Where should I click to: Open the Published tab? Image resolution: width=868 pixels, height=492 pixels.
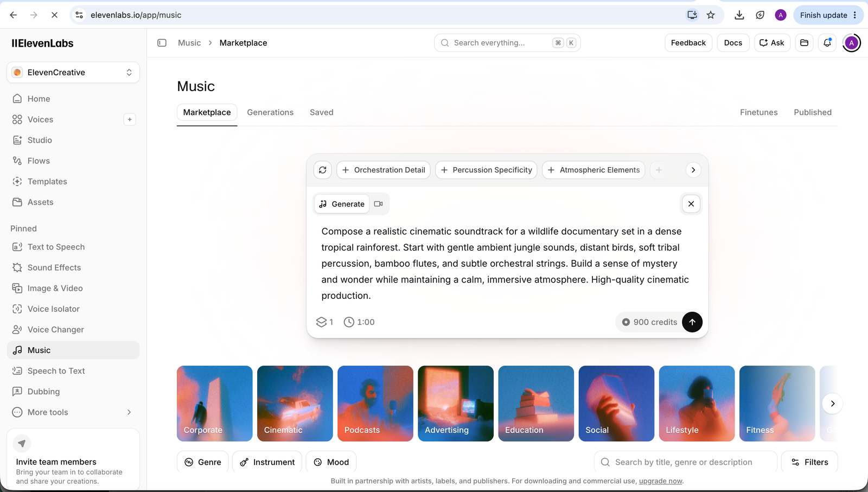coord(813,112)
